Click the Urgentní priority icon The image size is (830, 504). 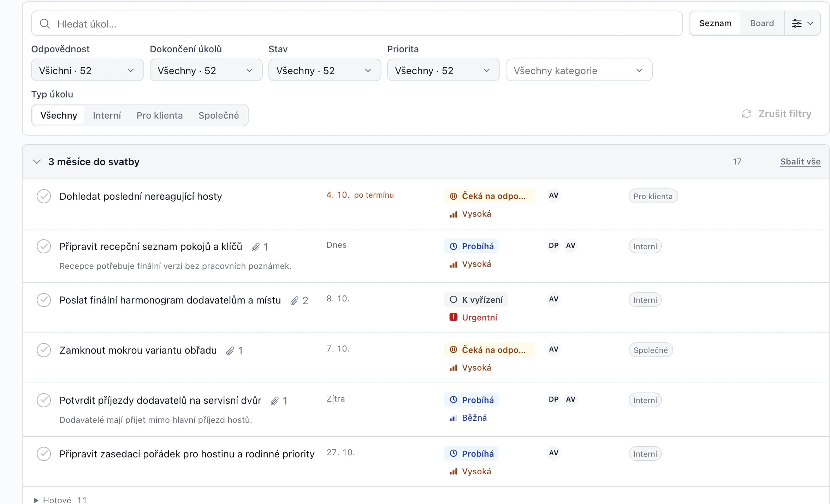pos(453,317)
